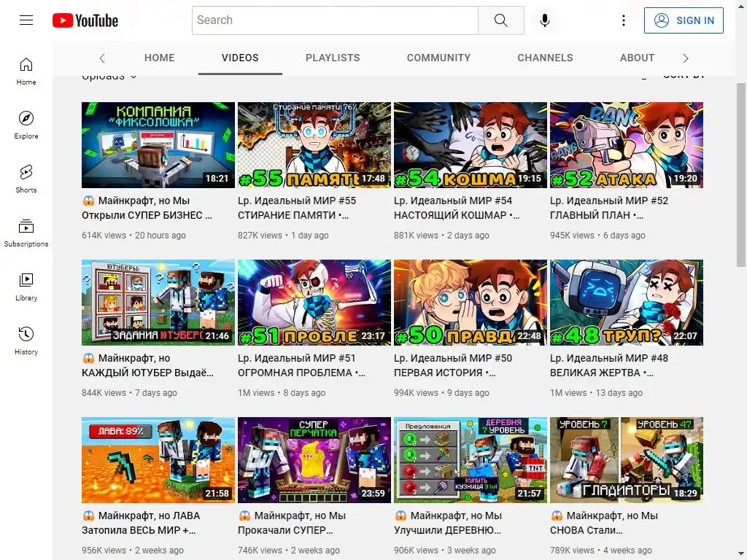Viewport: 747px width, 560px height.
Task: Open the hamburger guide menu
Action: 26,20
